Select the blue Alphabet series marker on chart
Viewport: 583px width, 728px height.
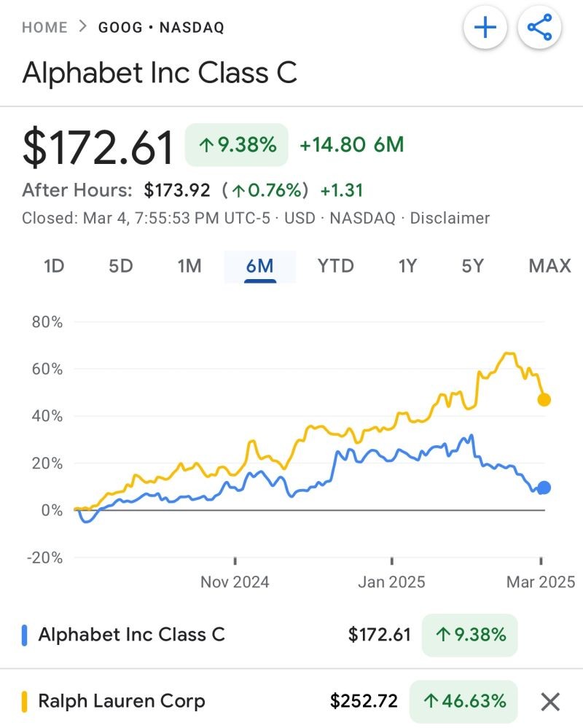pyautogui.click(x=544, y=488)
